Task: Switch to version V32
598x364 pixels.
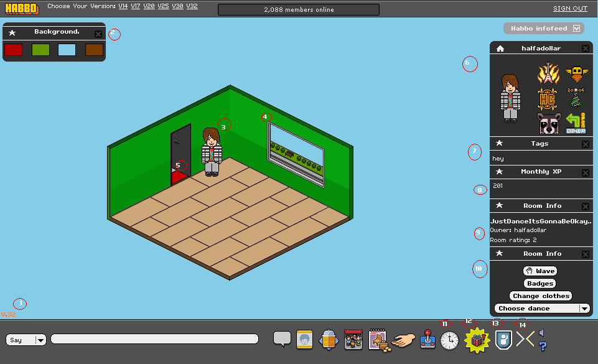Action: click(x=192, y=6)
